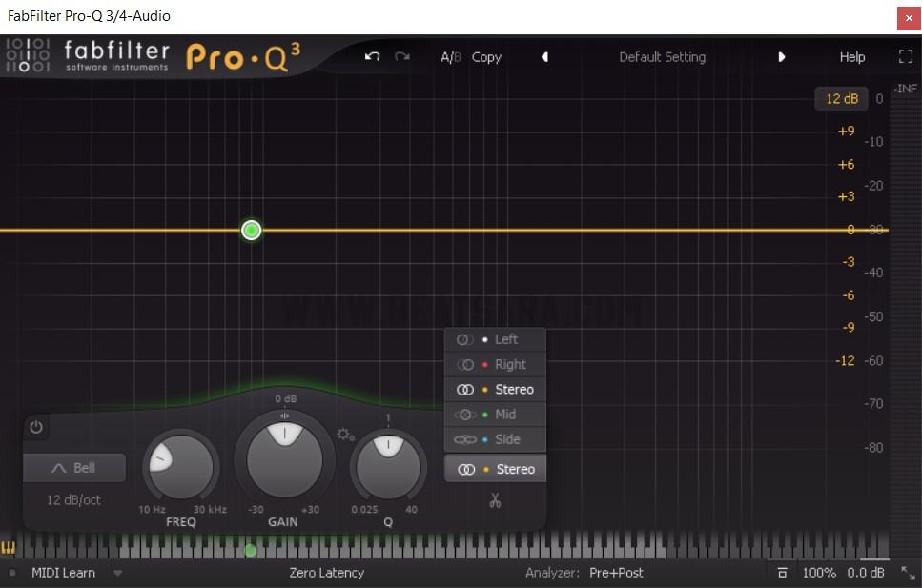Open the 12 dB display range dropdown
The height and width of the screenshot is (588, 922).
tap(841, 99)
